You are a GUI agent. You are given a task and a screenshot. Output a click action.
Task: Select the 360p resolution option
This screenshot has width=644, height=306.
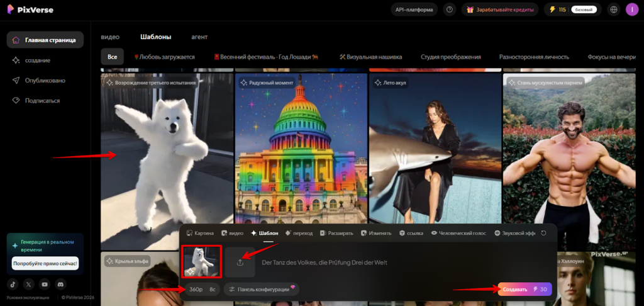(196, 289)
